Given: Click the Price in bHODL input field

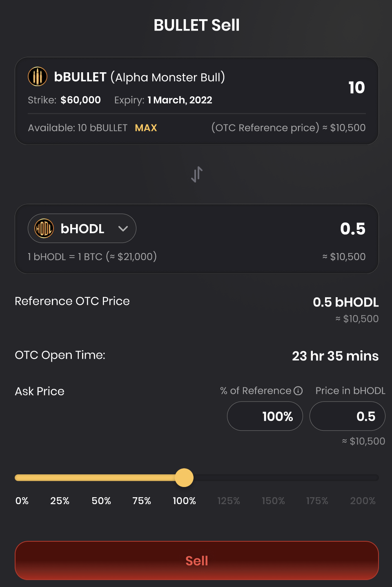Looking at the screenshot, I should pos(347,416).
